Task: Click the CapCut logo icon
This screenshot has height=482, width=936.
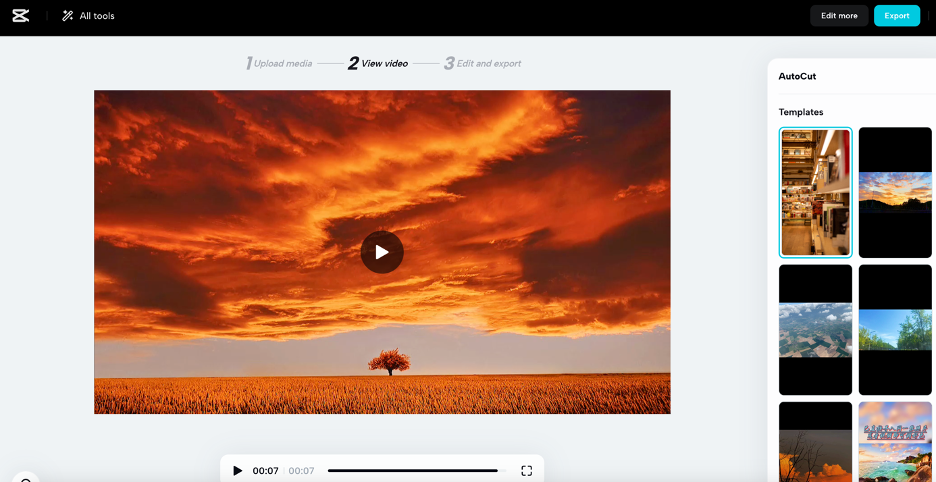Action: point(20,16)
